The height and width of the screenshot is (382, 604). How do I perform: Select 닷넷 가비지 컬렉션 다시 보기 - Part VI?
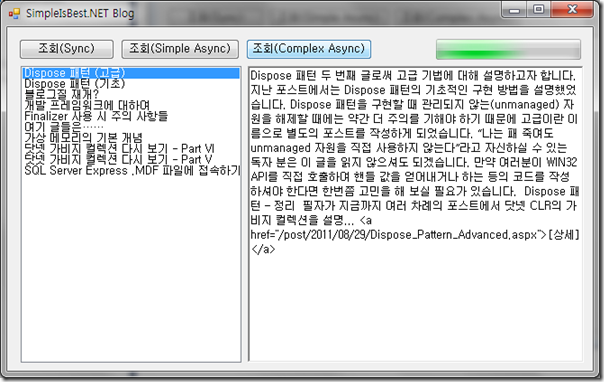(x=131, y=149)
